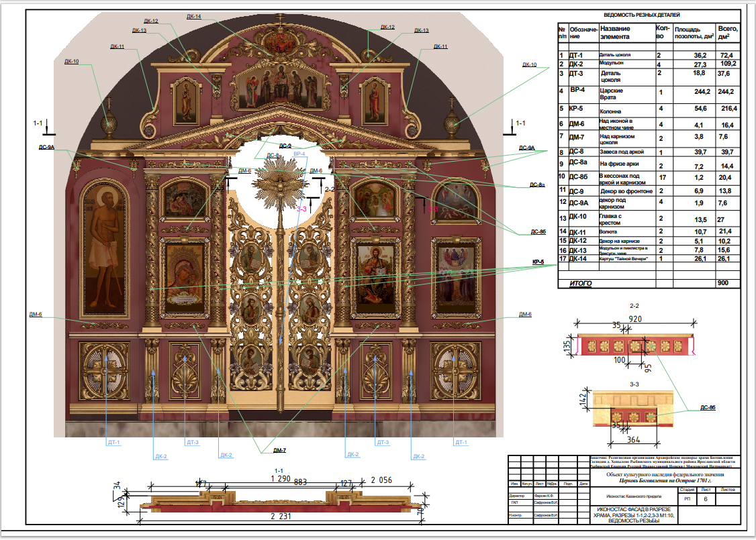Image resolution: width=756 pixels, height=540 pixels.
Task: Click the sunburst dove ornament above the royal doors
Action: [280, 184]
